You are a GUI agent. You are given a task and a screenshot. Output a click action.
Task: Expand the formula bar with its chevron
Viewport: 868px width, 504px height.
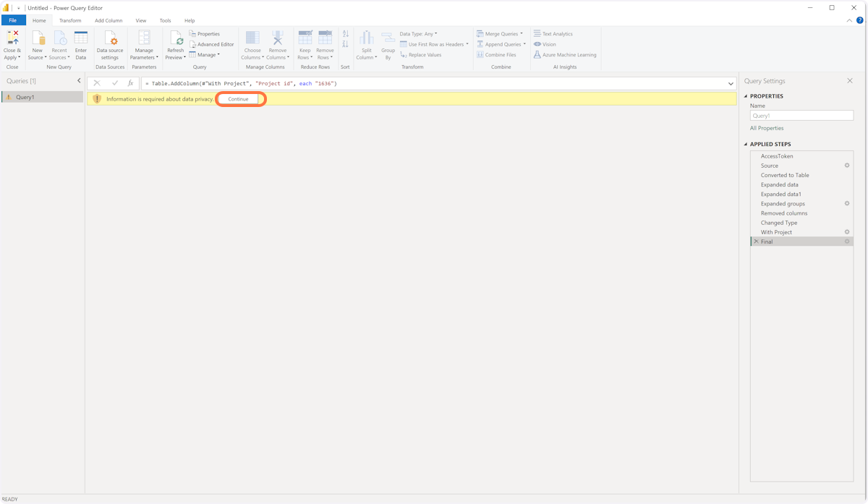731,84
